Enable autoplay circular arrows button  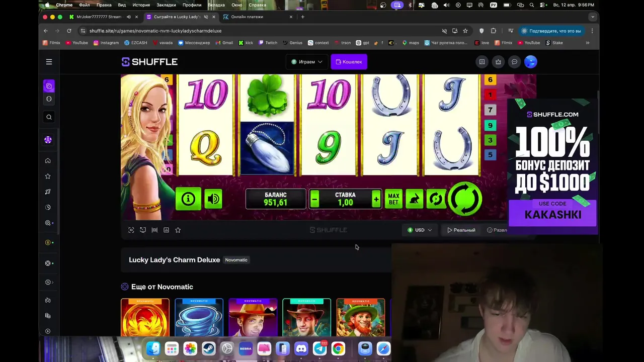coord(436,199)
